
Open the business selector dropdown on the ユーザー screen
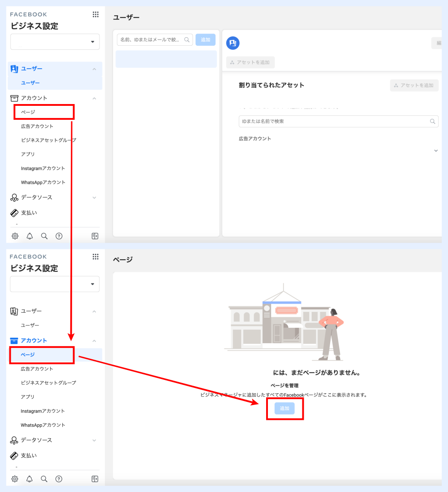tap(55, 42)
